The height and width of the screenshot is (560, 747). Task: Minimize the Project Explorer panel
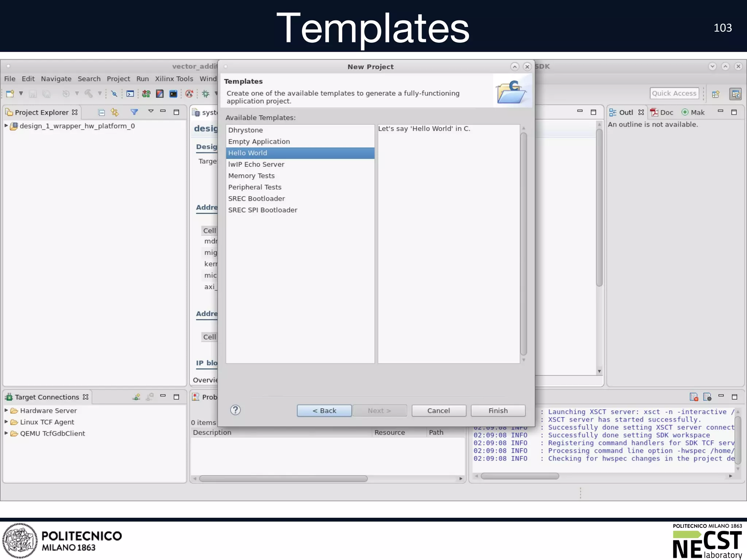(x=163, y=111)
